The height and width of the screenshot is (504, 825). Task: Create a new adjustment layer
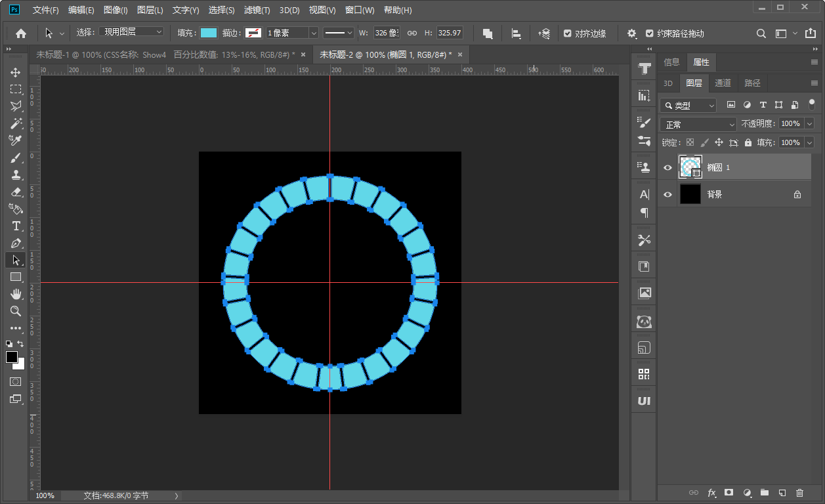pyautogui.click(x=746, y=492)
